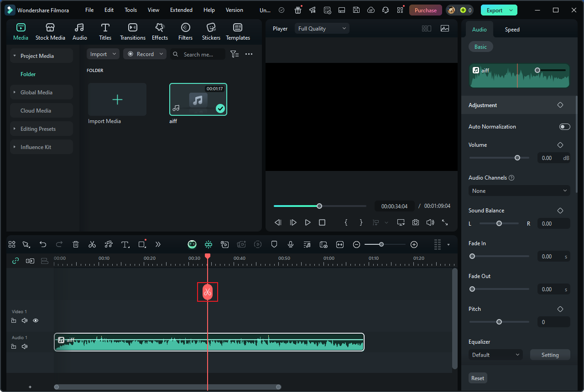
Task: Click the Volume slider handle
Action: 517,158
